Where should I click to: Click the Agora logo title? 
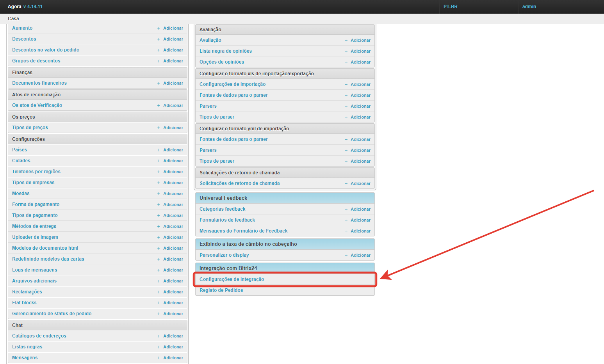14,7
